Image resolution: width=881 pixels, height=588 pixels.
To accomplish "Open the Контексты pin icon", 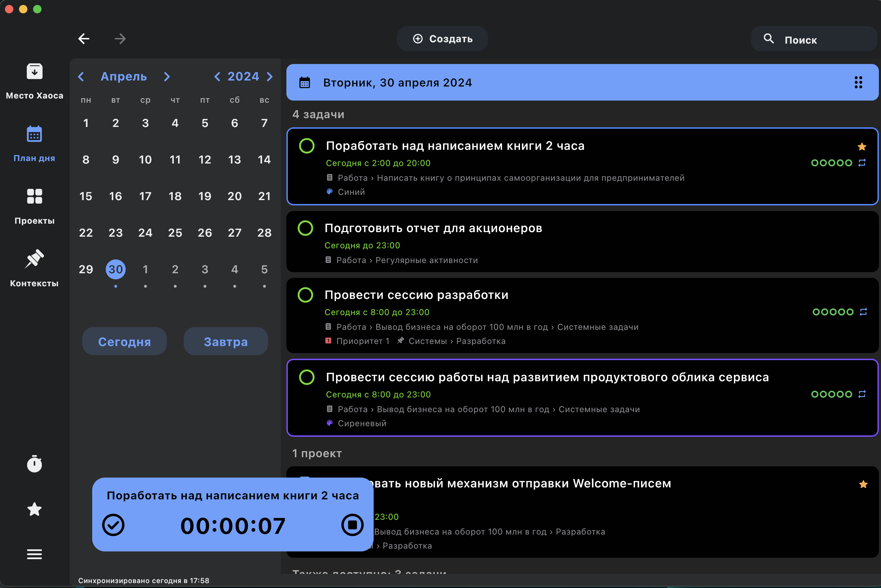I will (34, 259).
